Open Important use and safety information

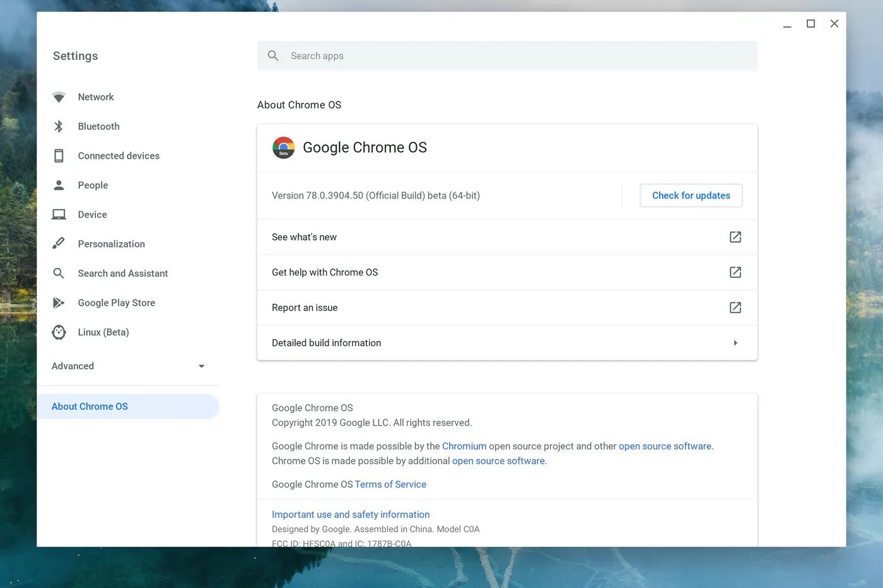pyautogui.click(x=351, y=514)
